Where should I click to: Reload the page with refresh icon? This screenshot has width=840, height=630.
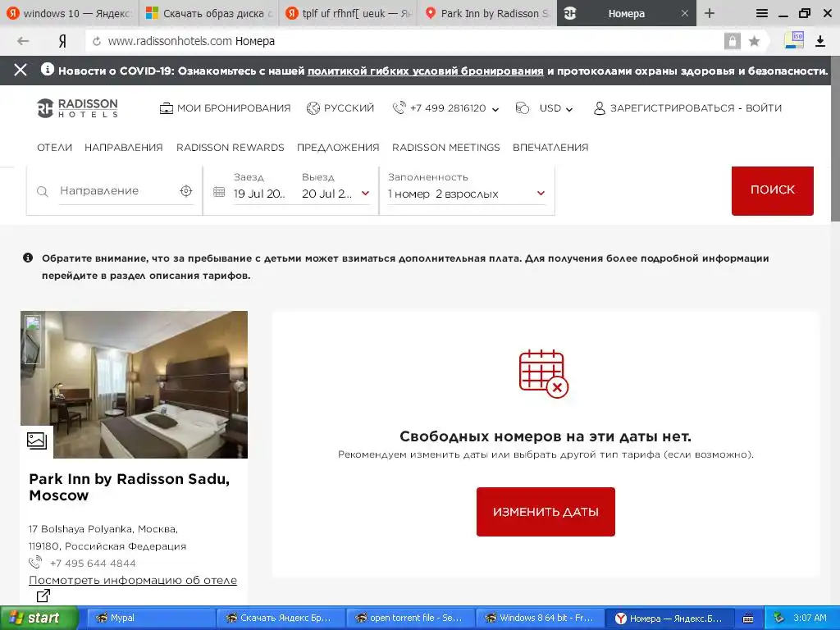97,41
